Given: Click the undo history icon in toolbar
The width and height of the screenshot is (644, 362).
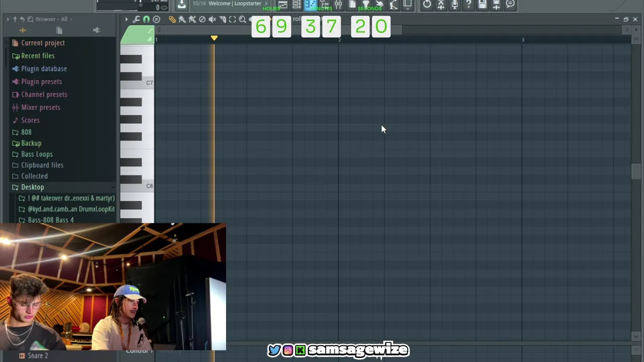Looking at the screenshot, I should [427, 5].
